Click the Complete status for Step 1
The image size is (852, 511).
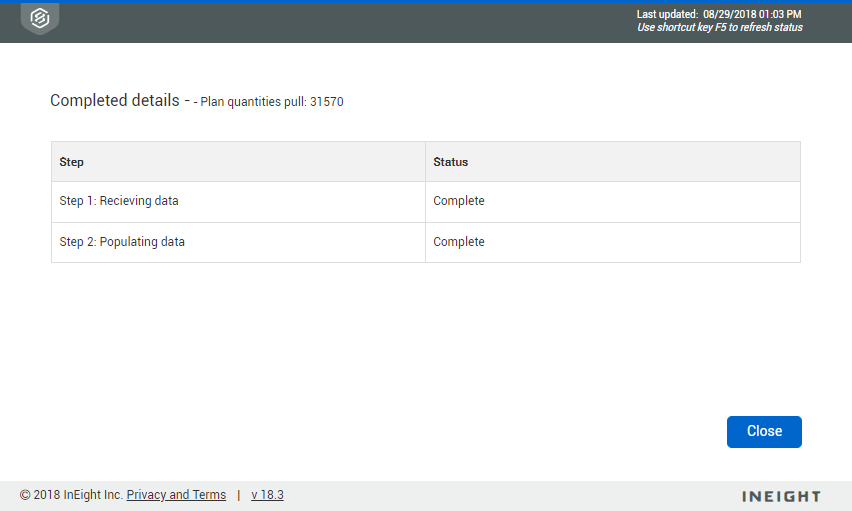point(459,201)
